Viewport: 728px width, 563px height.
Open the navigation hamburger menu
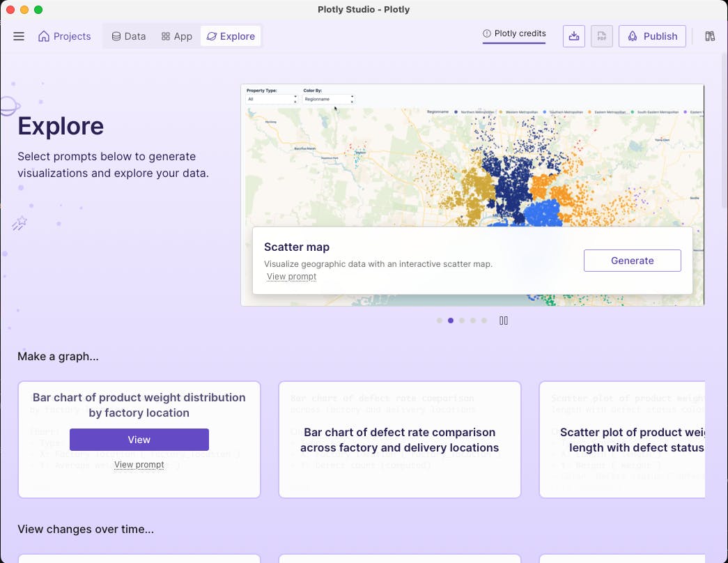pyautogui.click(x=19, y=36)
